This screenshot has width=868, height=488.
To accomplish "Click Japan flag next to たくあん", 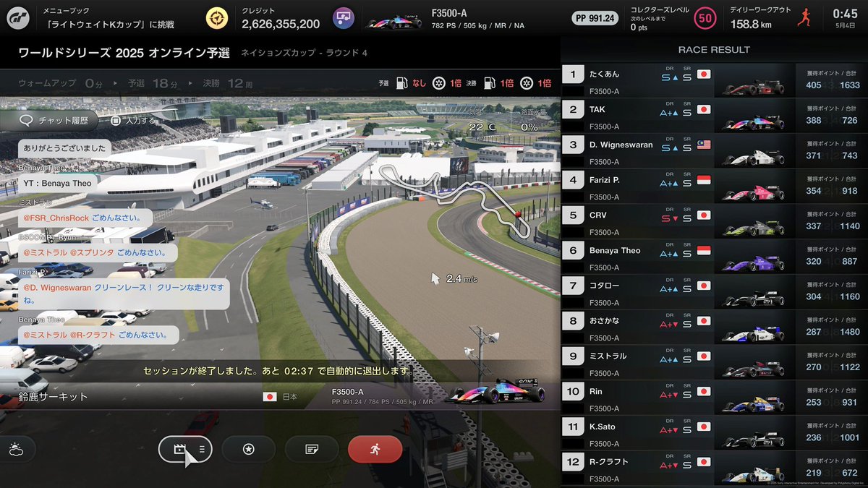I will tap(704, 74).
